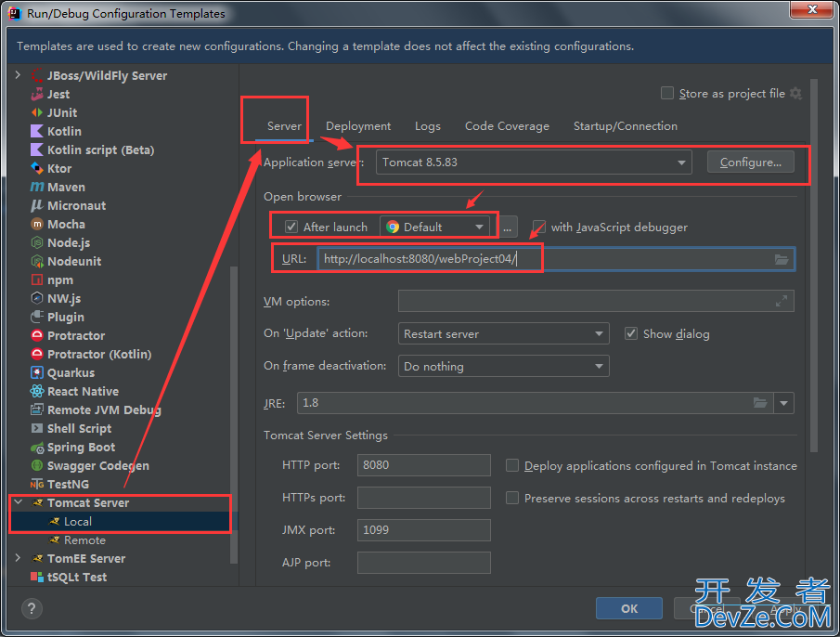The width and height of the screenshot is (840, 637).
Task: Switch to the Server tab
Action: tap(284, 126)
